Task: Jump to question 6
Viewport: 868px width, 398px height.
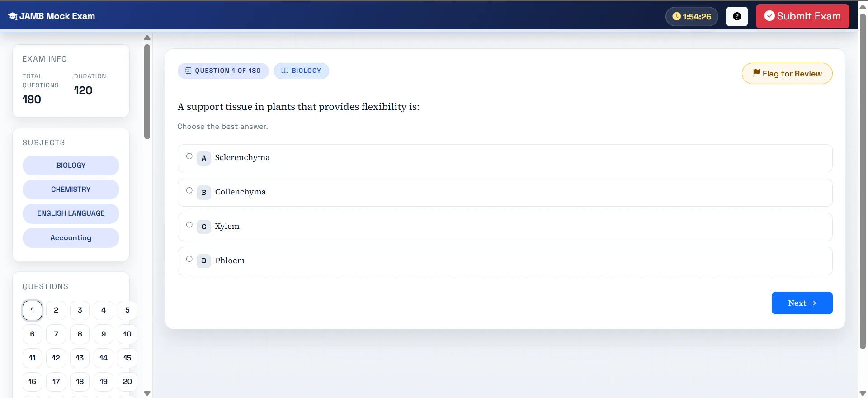Action: [x=32, y=334]
